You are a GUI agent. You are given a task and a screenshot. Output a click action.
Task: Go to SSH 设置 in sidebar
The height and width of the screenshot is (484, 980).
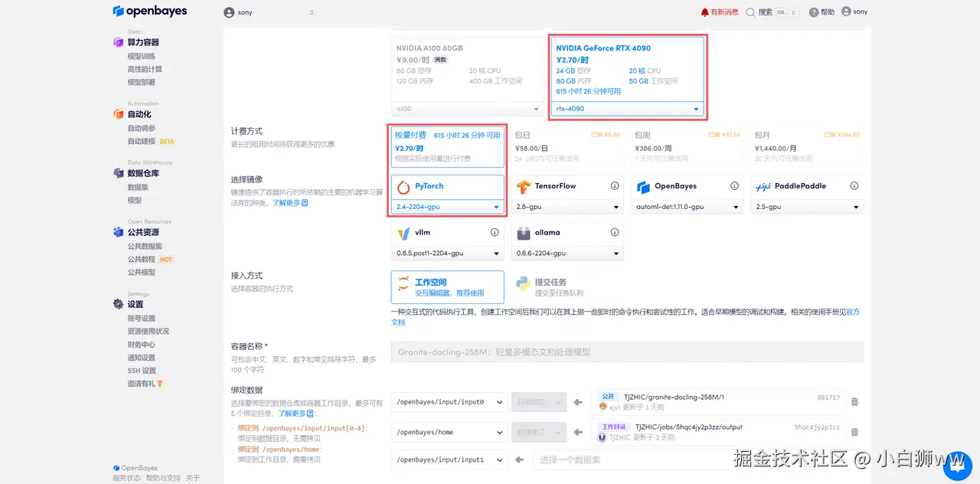[142, 371]
